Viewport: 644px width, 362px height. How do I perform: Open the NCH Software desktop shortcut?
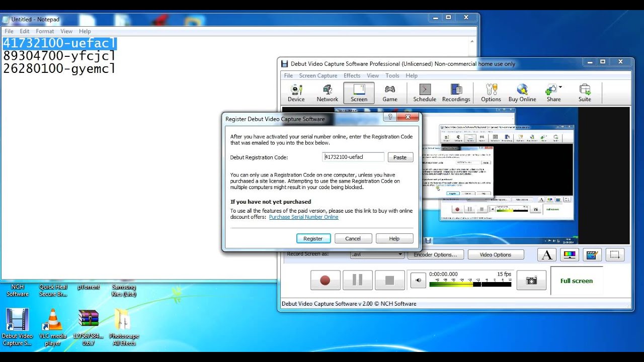point(18,290)
